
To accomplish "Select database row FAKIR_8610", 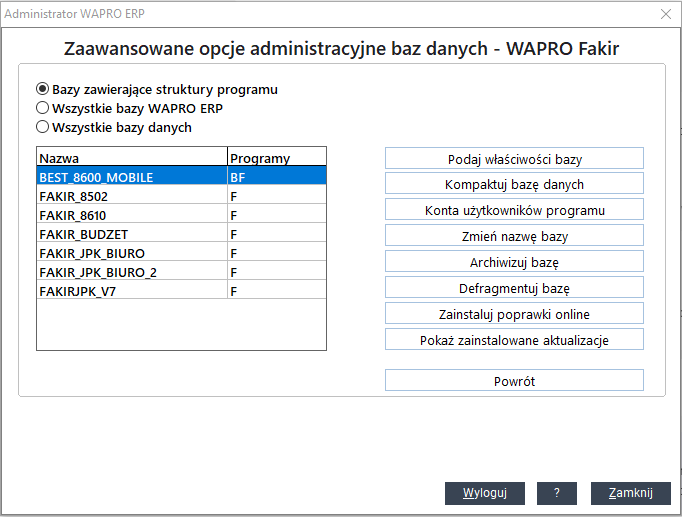I will (x=181, y=215).
